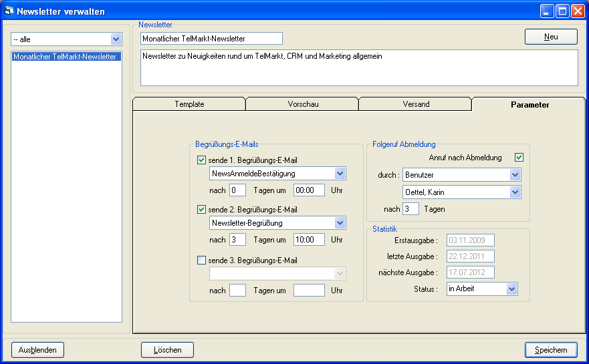Enable sende 3. Begrüßungs-E-Mail checkbox
Viewport: 589px width, 364px height.
[x=202, y=260]
